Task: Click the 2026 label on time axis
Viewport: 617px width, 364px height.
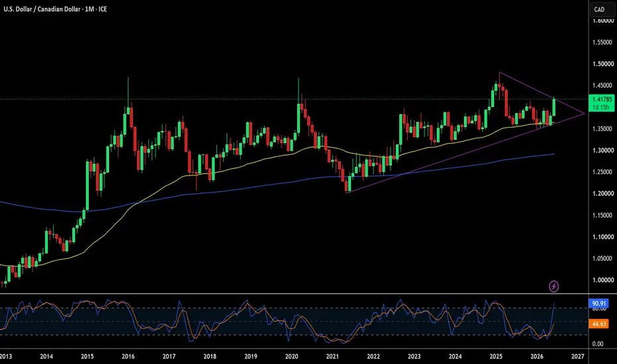Action: tap(537, 357)
